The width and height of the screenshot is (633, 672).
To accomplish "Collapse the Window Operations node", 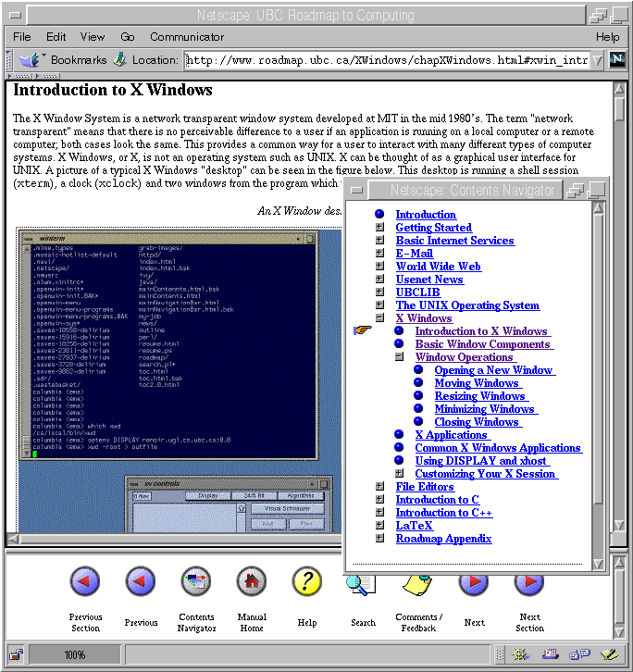I will tap(400, 356).
